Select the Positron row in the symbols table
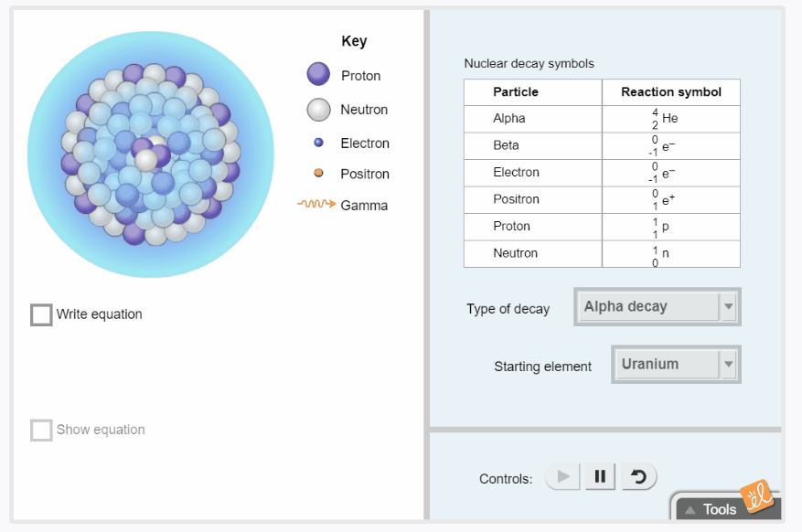This screenshot has height=532, width=802. click(532, 198)
